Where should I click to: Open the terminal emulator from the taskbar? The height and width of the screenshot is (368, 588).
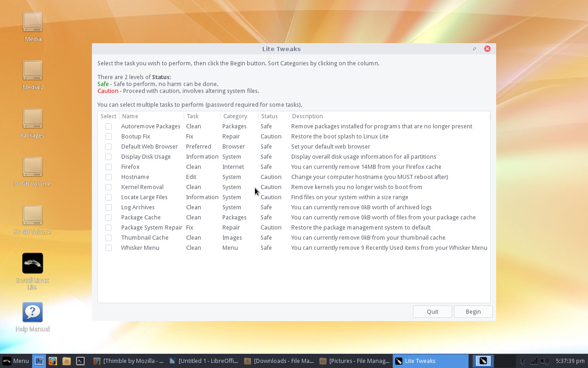pyautogui.click(x=80, y=361)
